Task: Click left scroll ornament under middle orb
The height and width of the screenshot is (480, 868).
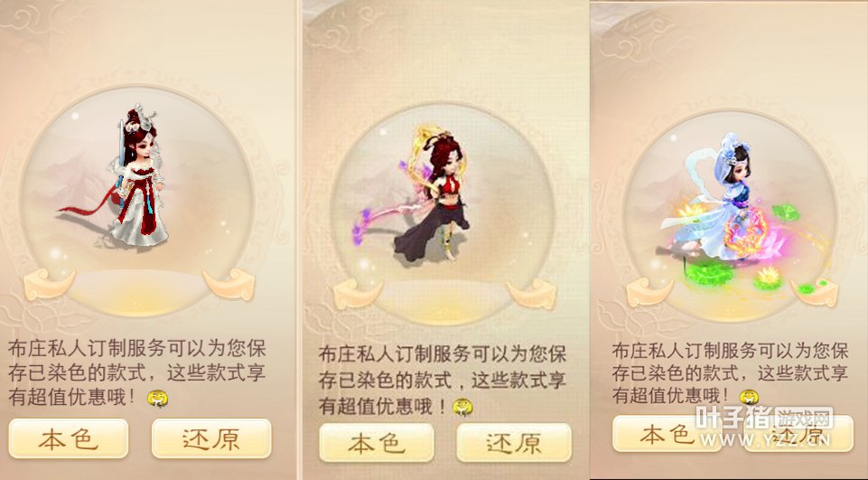Action: (357, 294)
